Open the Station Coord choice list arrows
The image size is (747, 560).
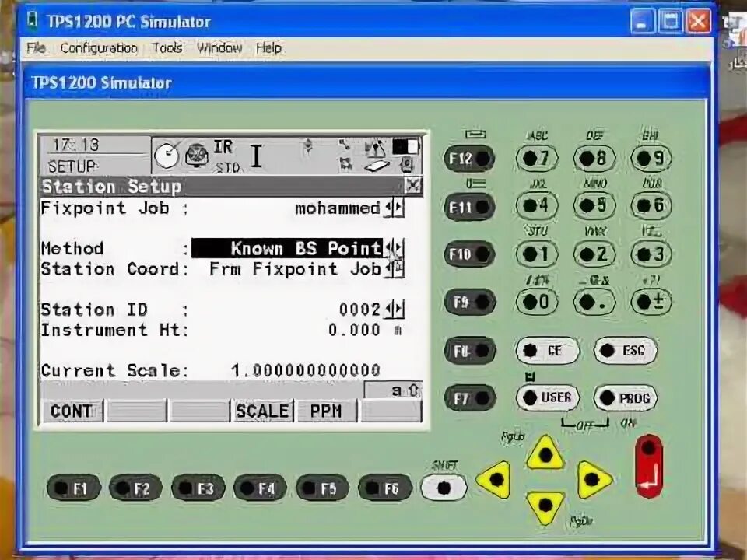tap(394, 268)
